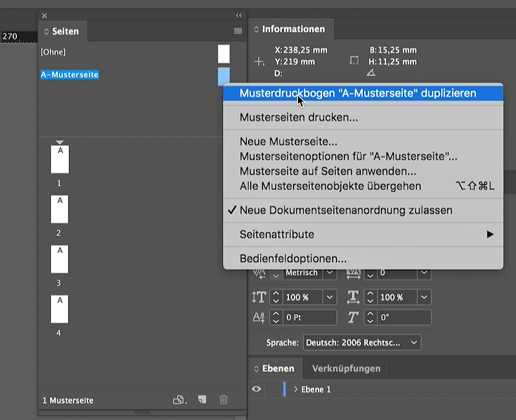Click the baseline shift icon
The height and width of the screenshot is (420, 516).
[x=259, y=317]
